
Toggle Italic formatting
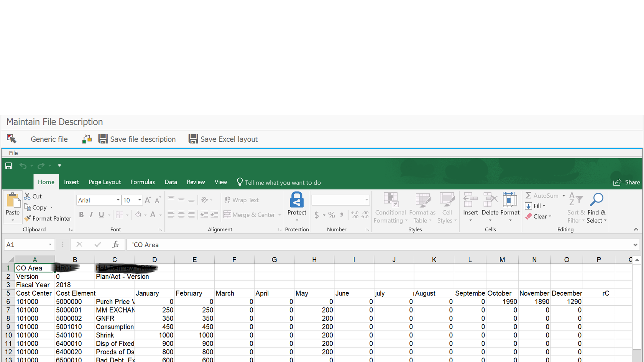tap(91, 215)
